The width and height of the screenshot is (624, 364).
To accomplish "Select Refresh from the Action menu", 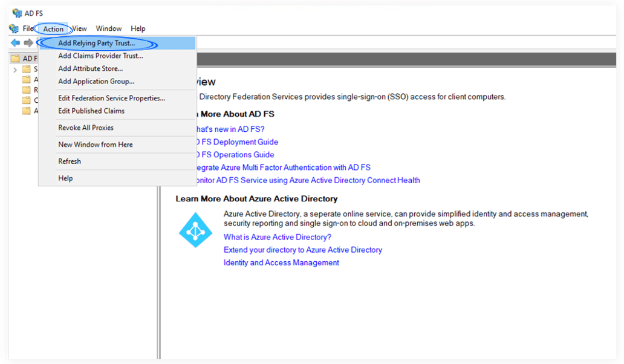I will point(69,161).
